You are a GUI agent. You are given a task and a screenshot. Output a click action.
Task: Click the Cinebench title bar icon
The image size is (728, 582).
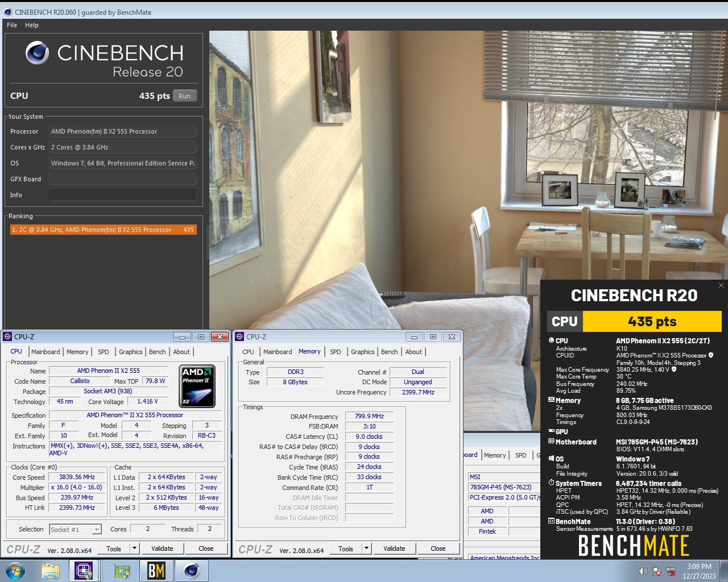8,12
